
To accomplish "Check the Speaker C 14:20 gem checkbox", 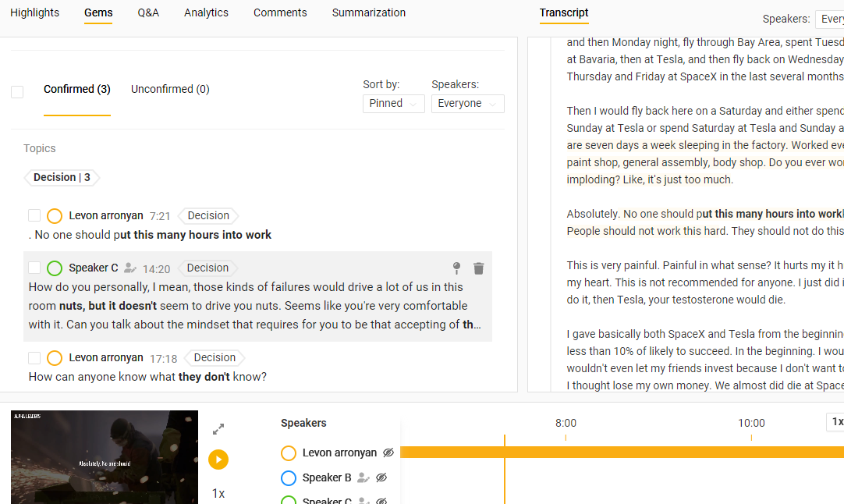I will coord(34,268).
